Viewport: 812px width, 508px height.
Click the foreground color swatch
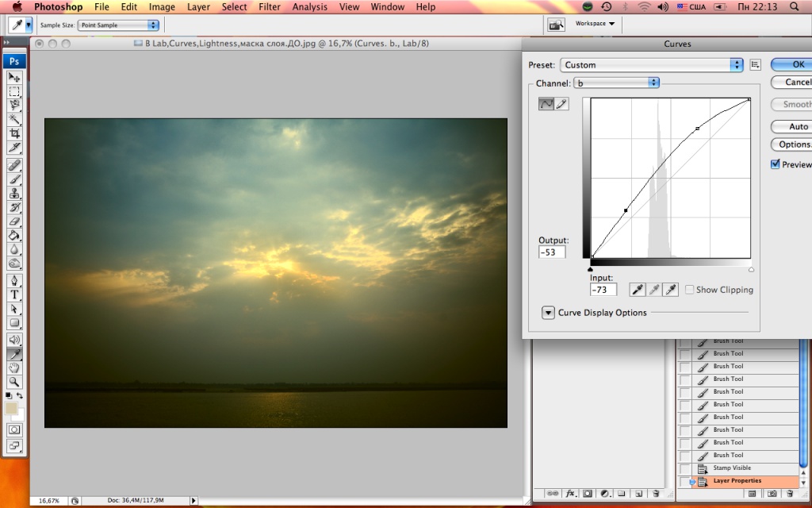point(12,408)
